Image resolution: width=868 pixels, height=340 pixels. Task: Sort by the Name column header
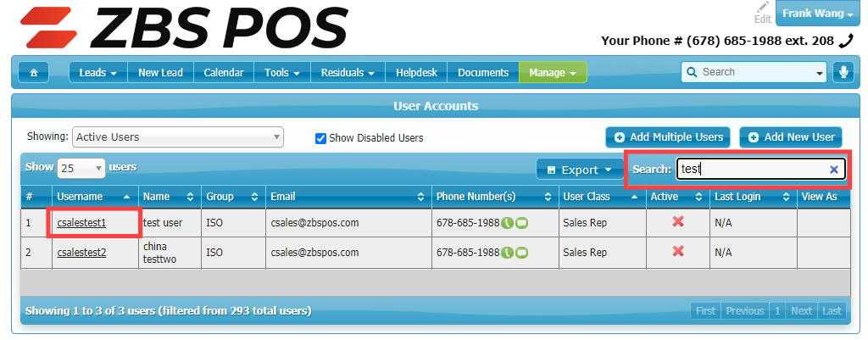170,197
